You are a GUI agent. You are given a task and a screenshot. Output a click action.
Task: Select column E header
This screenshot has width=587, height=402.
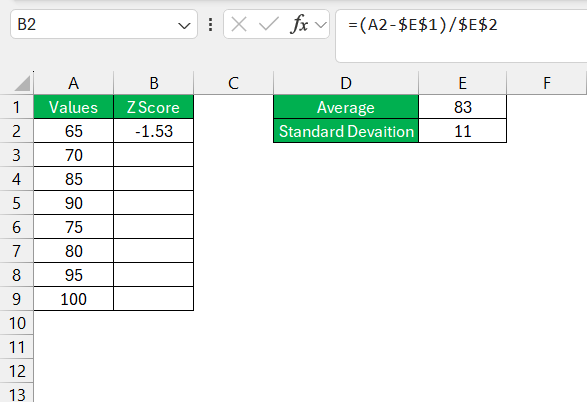pos(463,83)
